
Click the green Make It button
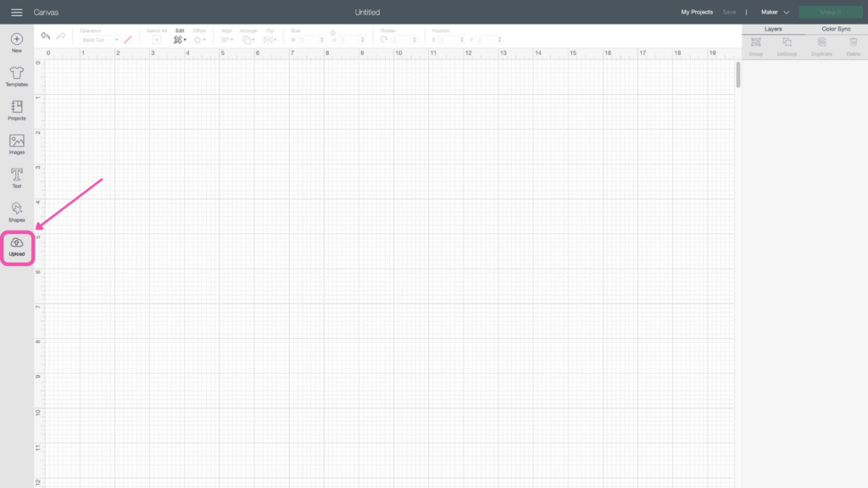[831, 12]
